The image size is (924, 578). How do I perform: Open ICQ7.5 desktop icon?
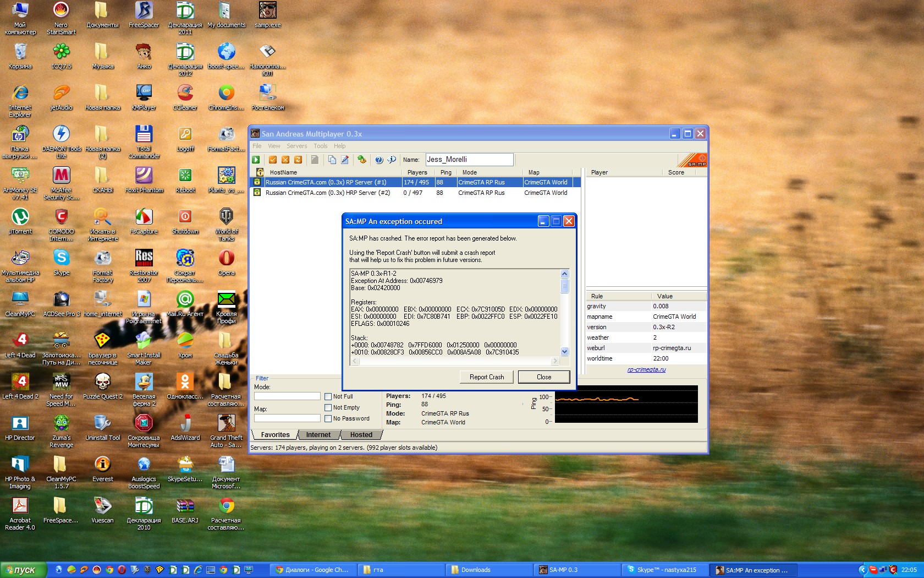point(61,56)
